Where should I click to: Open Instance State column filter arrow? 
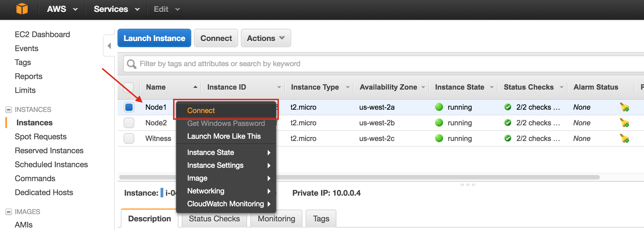pos(492,87)
